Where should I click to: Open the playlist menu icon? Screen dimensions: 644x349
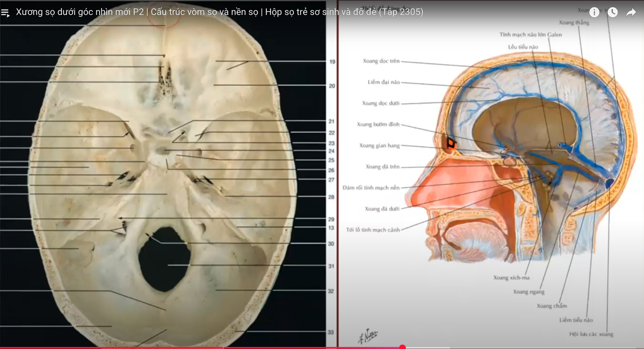5,13
